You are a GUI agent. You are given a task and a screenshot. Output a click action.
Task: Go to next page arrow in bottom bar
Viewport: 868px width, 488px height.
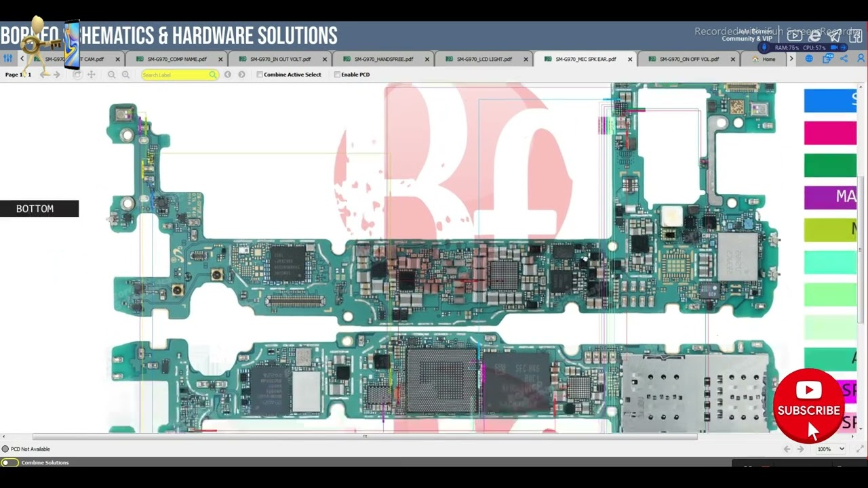[801, 449]
